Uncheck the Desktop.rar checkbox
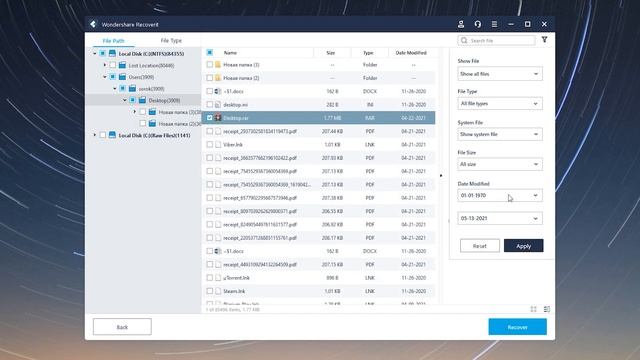640x360 pixels. click(209, 118)
